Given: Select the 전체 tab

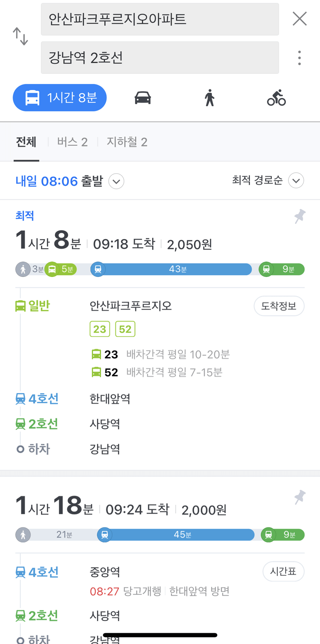Looking at the screenshot, I should (26, 142).
